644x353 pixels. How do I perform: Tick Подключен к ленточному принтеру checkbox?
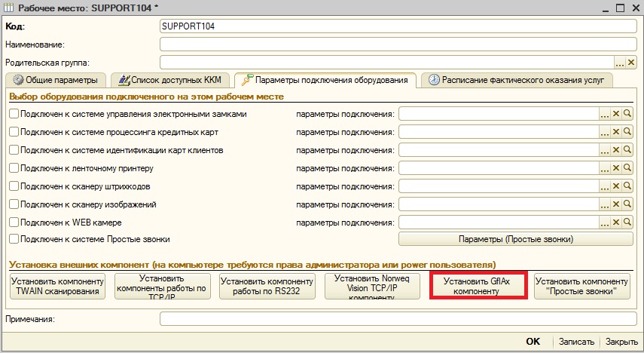click(x=14, y=168)
